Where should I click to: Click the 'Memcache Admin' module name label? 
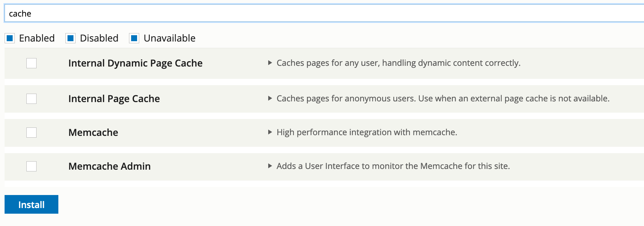click(x=109, y=166)
